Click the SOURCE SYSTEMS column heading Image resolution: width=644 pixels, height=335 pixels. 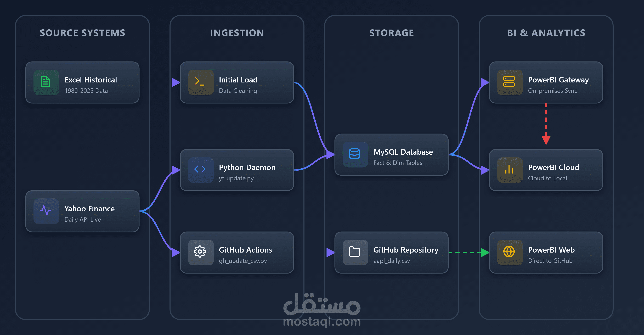[x=82, y=33]
